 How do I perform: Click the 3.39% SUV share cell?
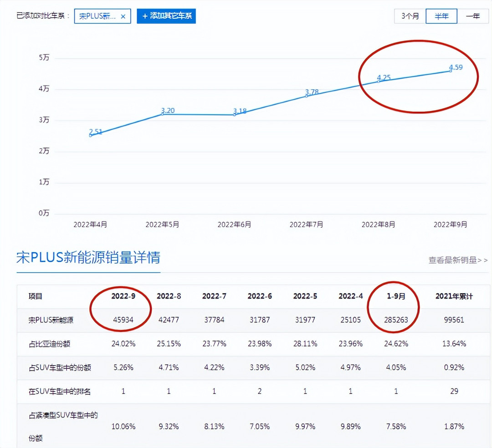coord(260,367)
